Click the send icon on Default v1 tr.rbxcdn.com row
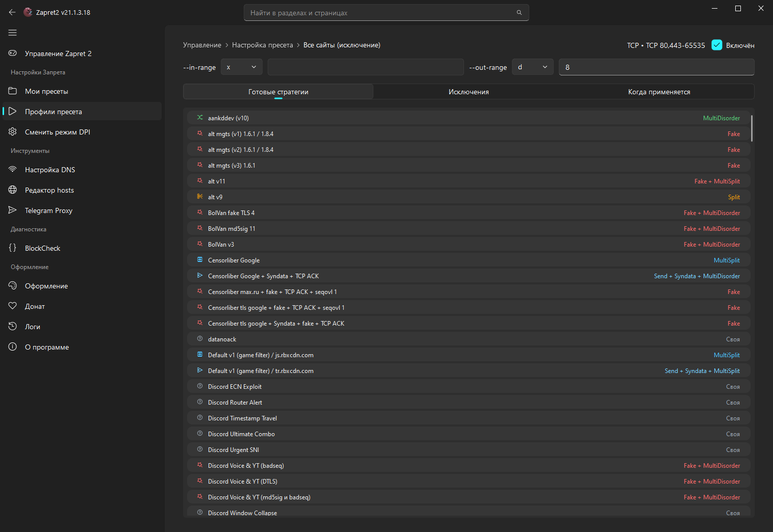Screen dimensions: 773x532 200,370
